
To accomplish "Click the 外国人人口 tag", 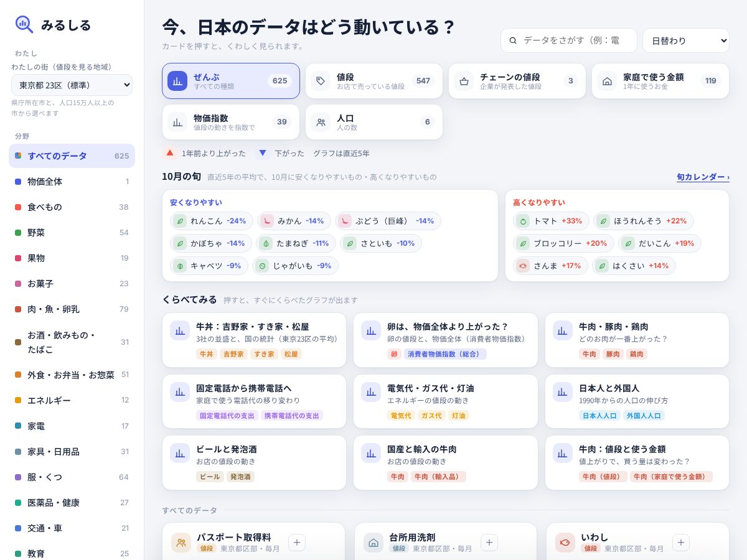I will (644, 416).
